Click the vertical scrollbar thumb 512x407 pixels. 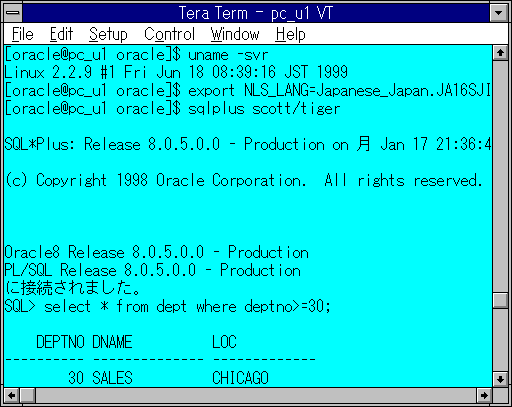coord(500,300)
